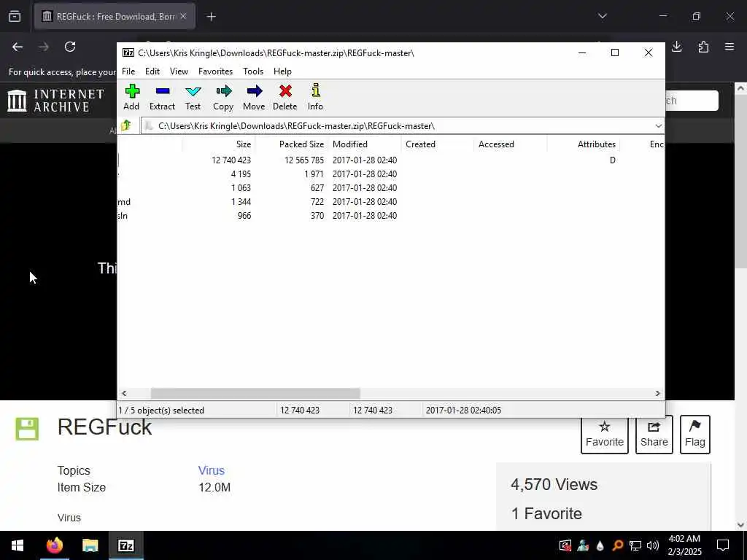Go up one folder level in 7-Zip
The height and width of the screenshot is (560, 747).
pos(126,125)
